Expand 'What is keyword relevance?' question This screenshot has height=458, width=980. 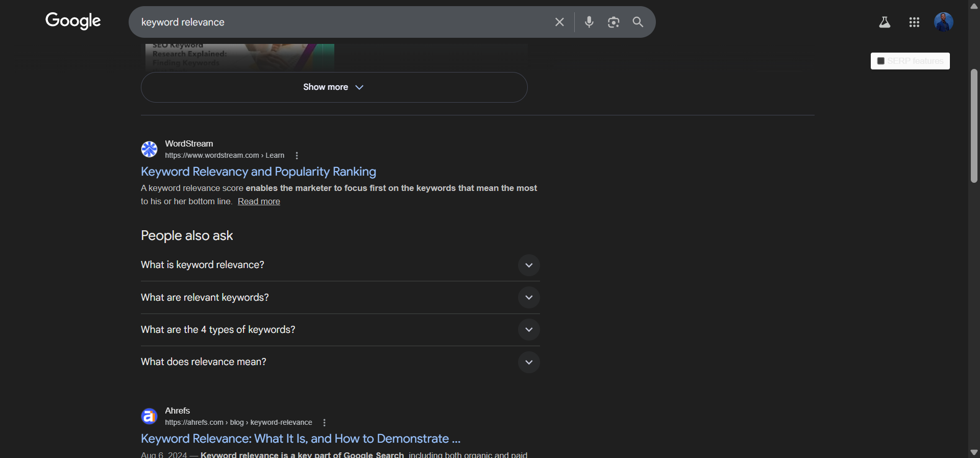(x=340, y=265)
